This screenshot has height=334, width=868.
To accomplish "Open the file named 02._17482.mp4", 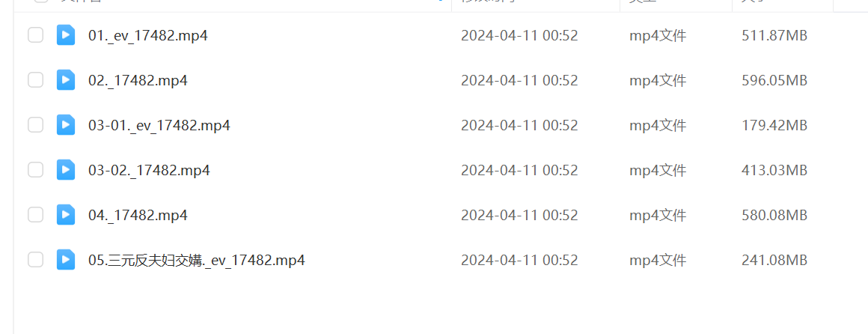I will [138, 81].
